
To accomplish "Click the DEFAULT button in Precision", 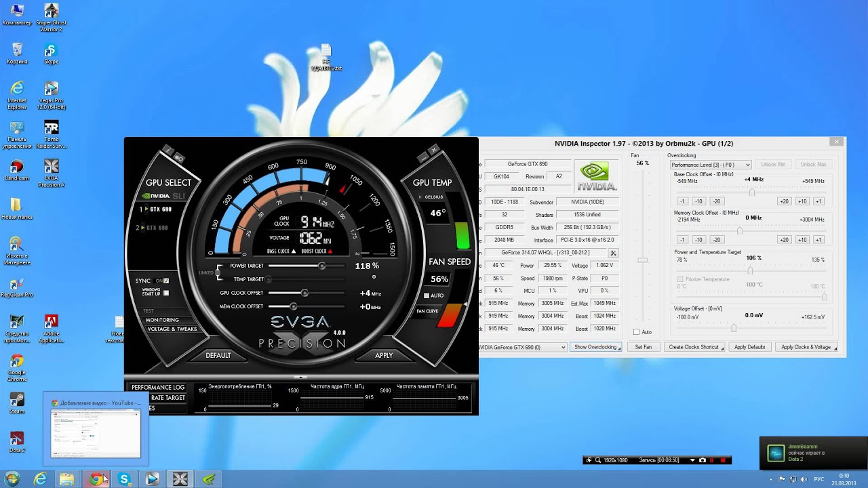I will (x=218, y=355).
